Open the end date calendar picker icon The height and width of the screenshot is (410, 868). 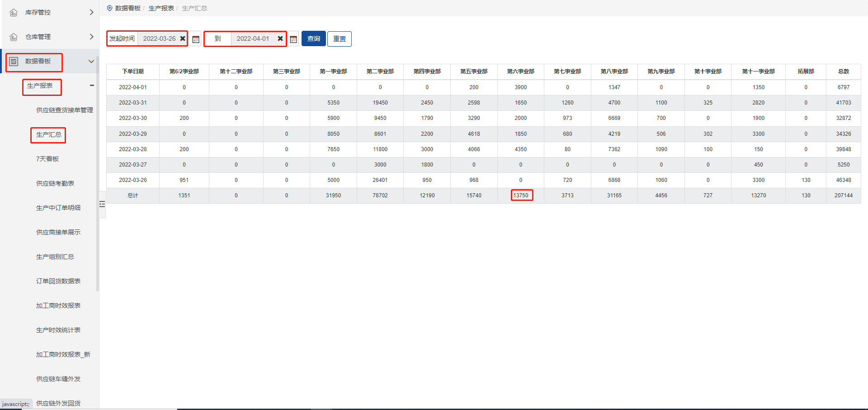click(x=293, y=39)
